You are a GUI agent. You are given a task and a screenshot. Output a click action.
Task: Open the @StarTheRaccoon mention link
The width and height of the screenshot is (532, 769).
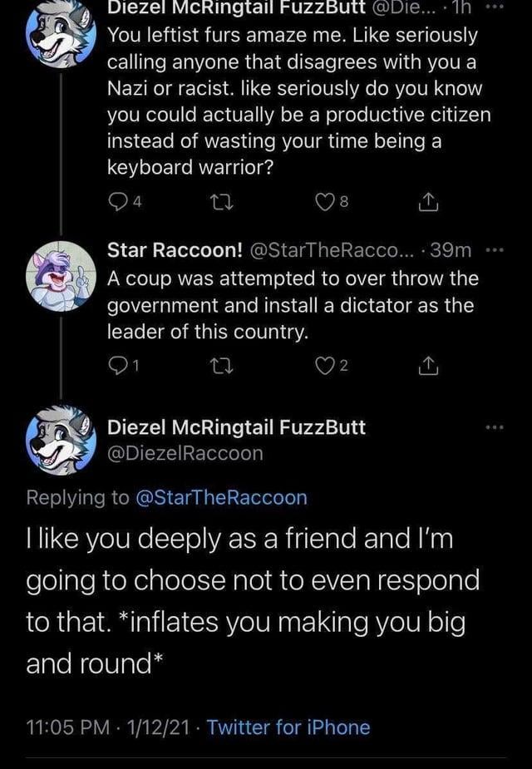(220, 497)
